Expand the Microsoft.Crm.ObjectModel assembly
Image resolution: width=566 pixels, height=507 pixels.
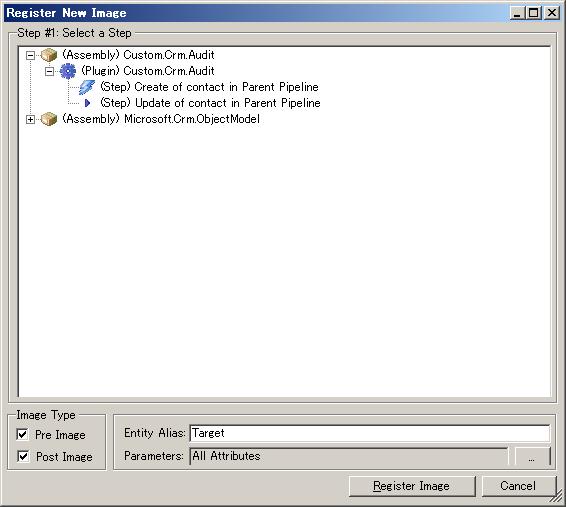tap(30, 119)
